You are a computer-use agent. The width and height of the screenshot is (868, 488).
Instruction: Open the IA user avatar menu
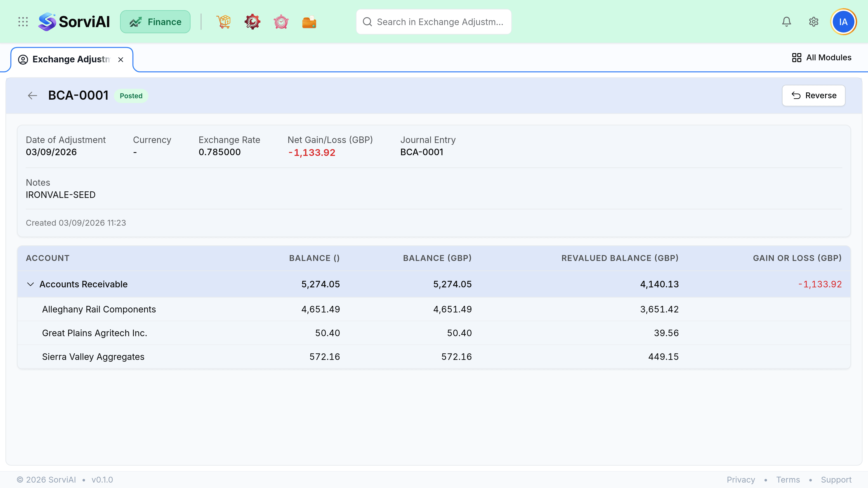[843, 22]
